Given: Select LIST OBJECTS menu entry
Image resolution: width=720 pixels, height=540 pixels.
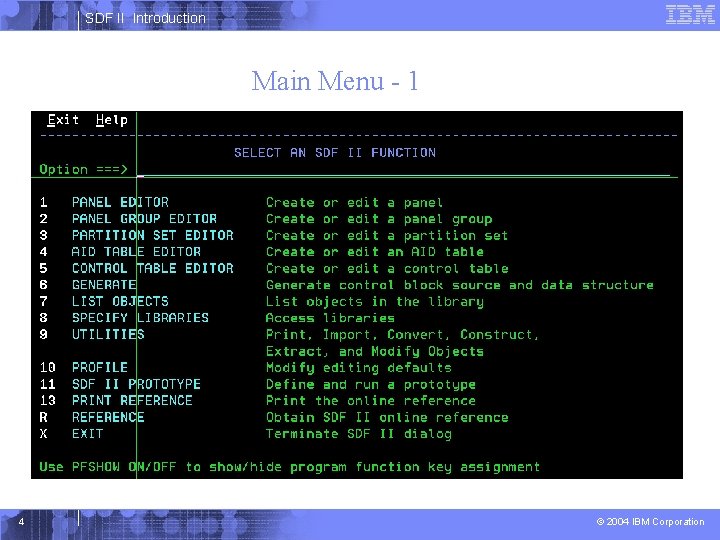Looking at the screenshot, I should tap(120, 302).
